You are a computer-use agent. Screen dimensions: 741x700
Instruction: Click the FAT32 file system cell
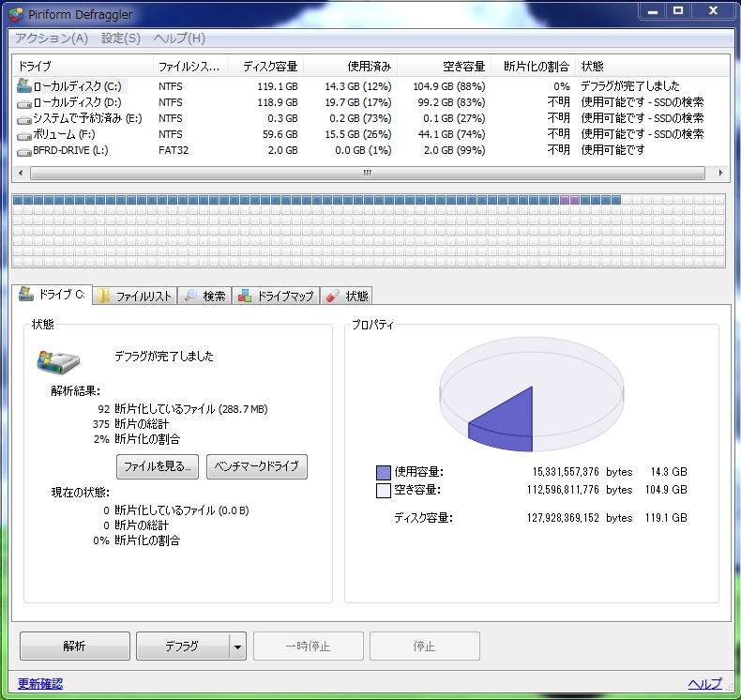pos(173,150)
